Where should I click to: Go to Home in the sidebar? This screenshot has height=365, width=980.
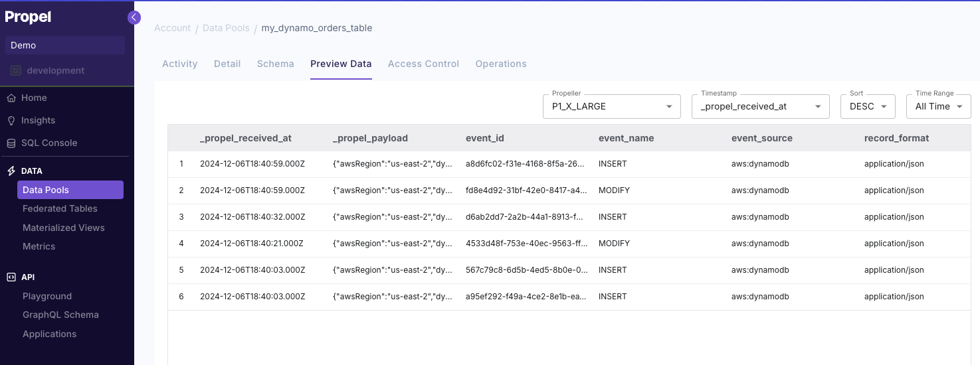tap(34, 98)
